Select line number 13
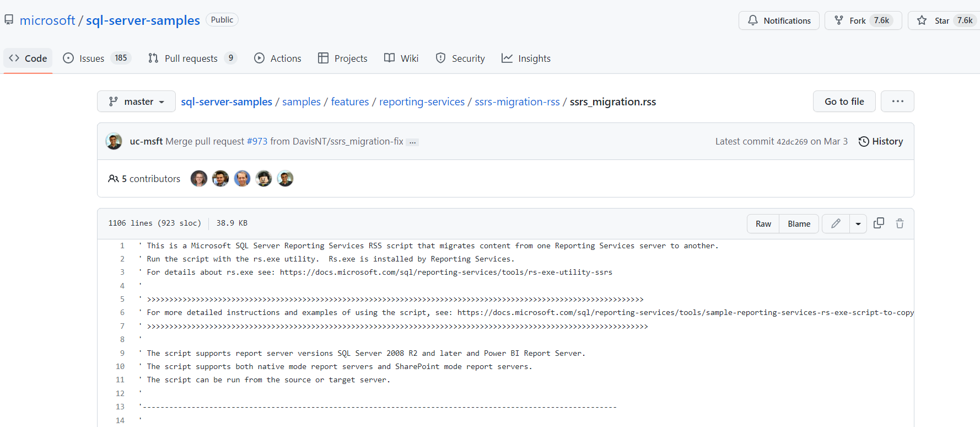980x427 pixels. [120, 407]
